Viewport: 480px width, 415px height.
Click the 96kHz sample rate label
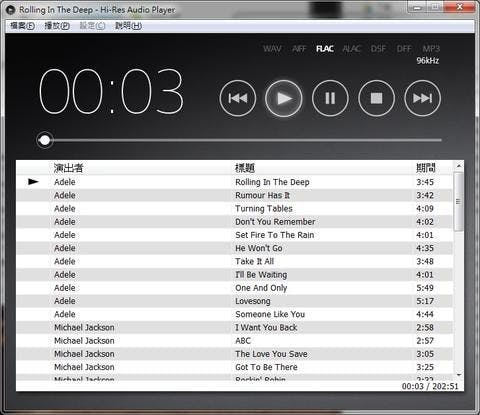click(x=428, y=61)
